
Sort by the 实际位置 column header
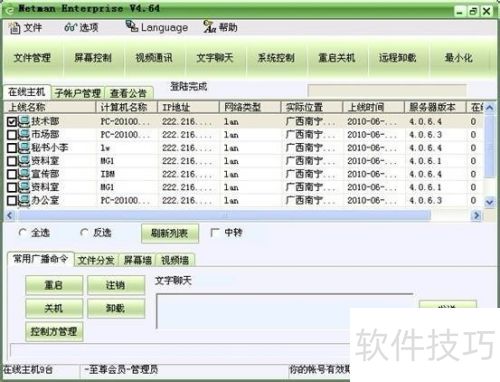pos(312,107)
